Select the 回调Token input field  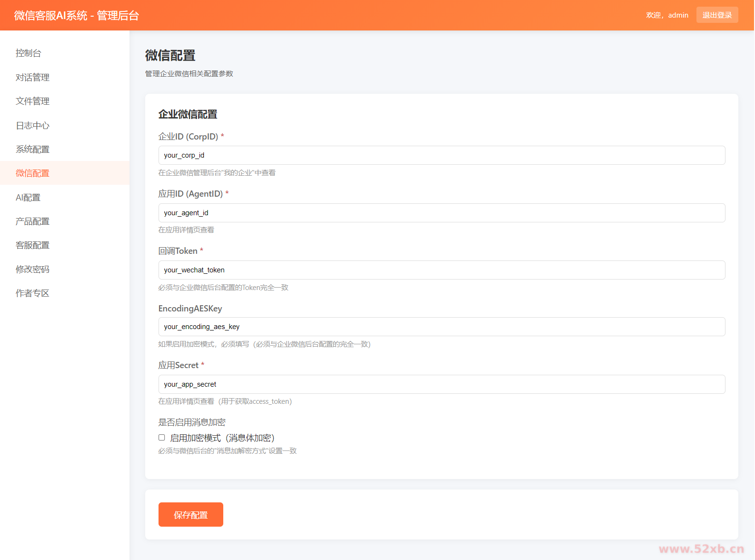click(x=441, y=270)
